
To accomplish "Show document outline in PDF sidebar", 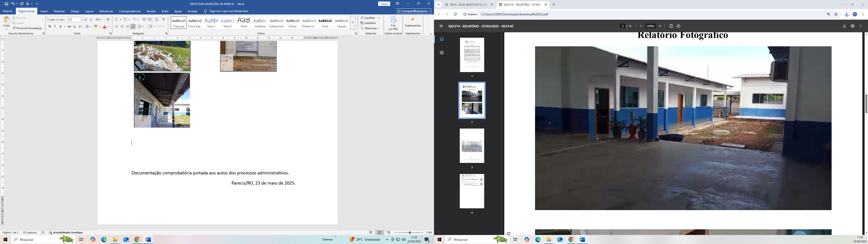I will 442,53.
